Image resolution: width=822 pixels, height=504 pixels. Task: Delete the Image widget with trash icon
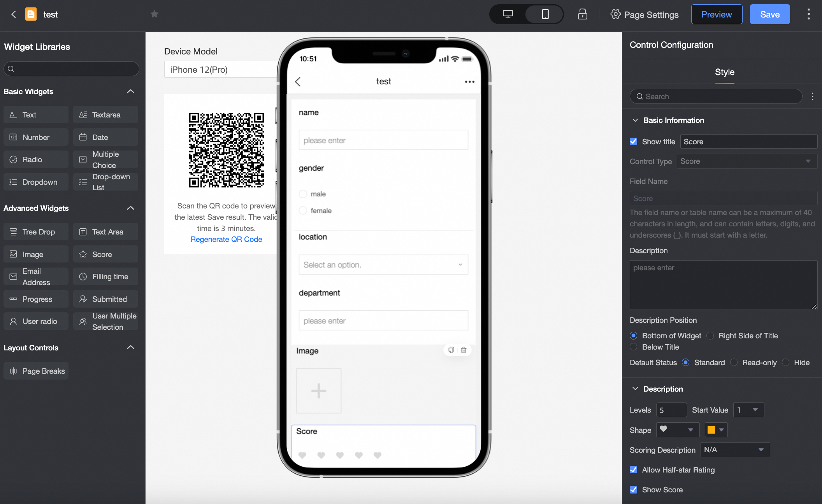464,350
